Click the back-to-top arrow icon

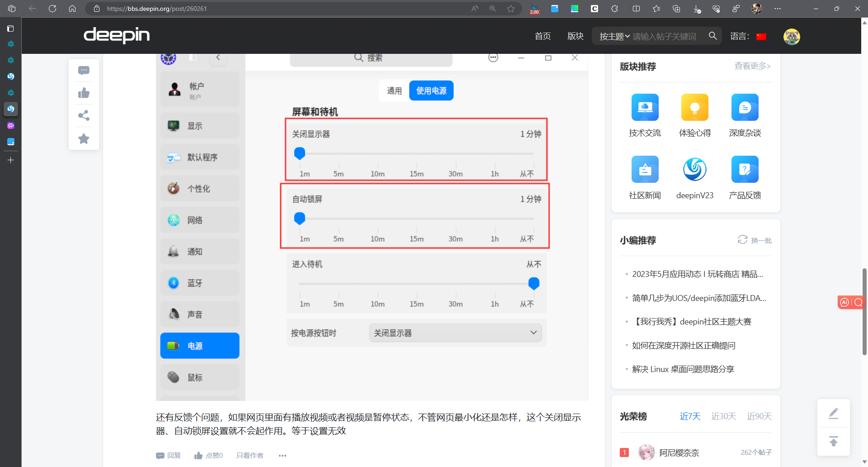pyautogui.click(x=833, y=441)
